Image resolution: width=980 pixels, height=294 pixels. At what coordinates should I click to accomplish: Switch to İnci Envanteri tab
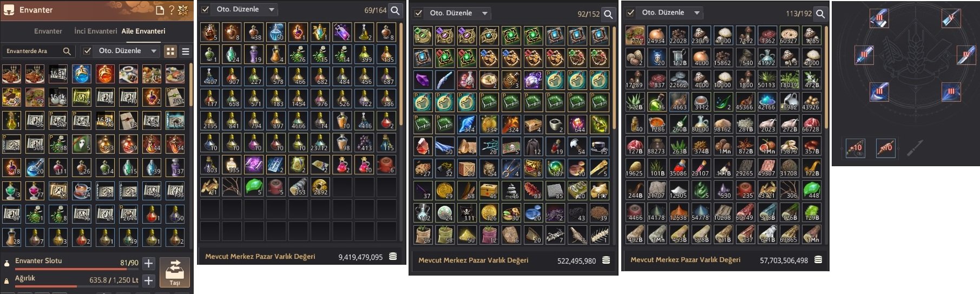[95, 31]
